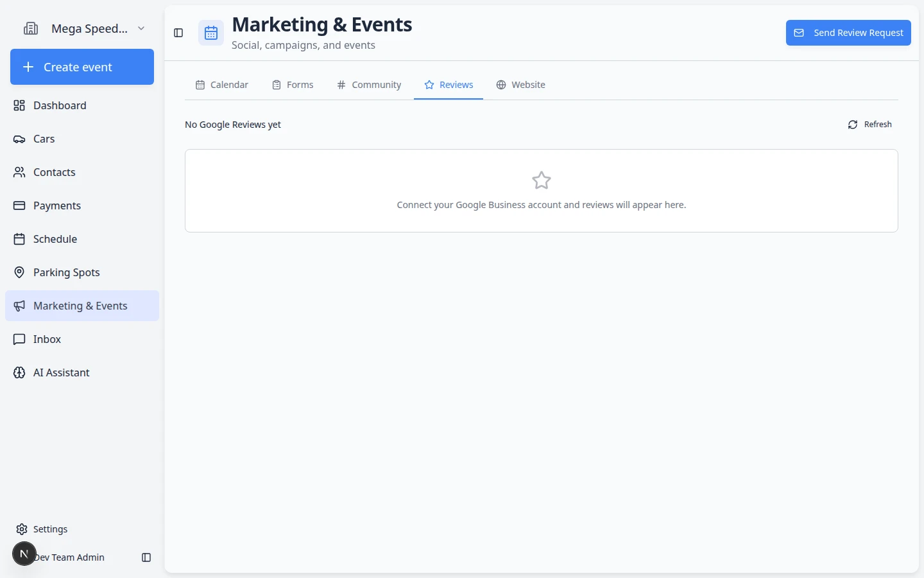Click the Refresh button text
Viewport: 924px width, 578px height.
click(878, 125)
